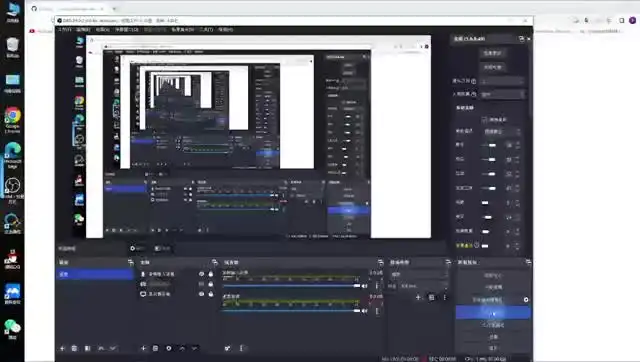Screen dimensions: 640x362
Task: Toggle the lock on the audio input source
Action: [x=211, y=274]
